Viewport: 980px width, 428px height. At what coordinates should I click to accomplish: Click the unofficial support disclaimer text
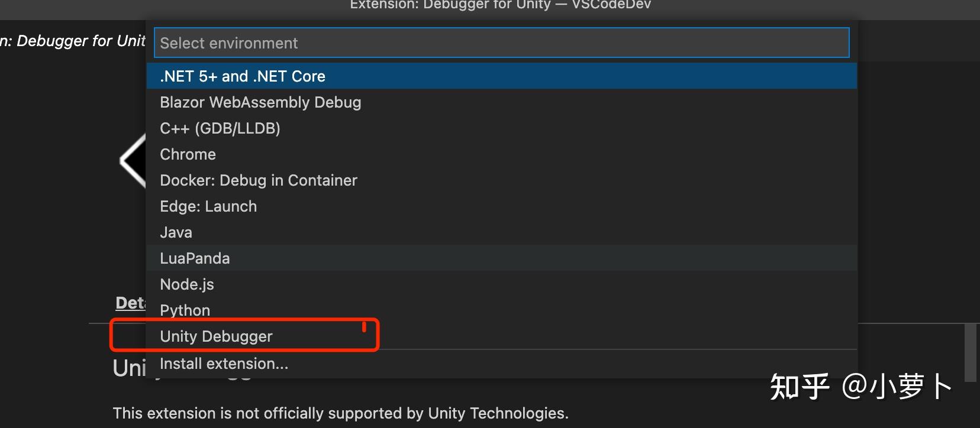pyautogui.click(x=340, y=413)
